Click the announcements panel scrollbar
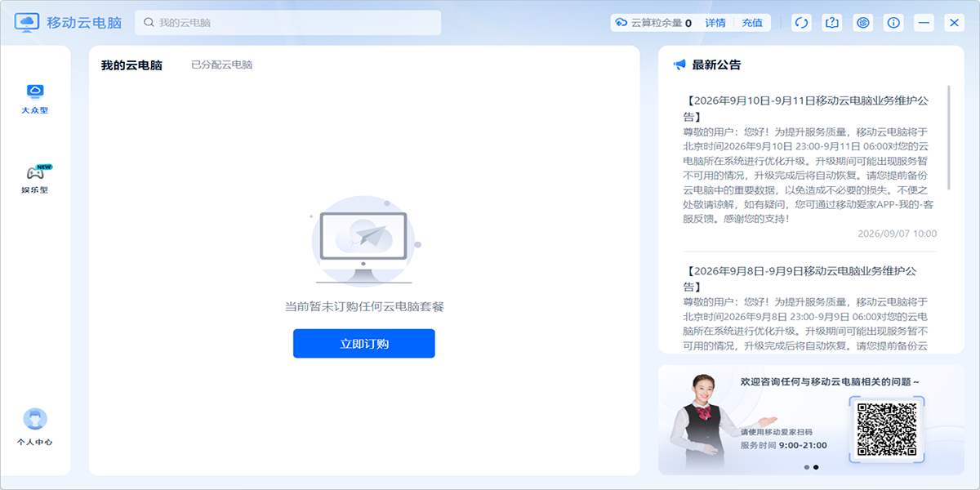The image size is (980, 490). [x=949, y=136]
